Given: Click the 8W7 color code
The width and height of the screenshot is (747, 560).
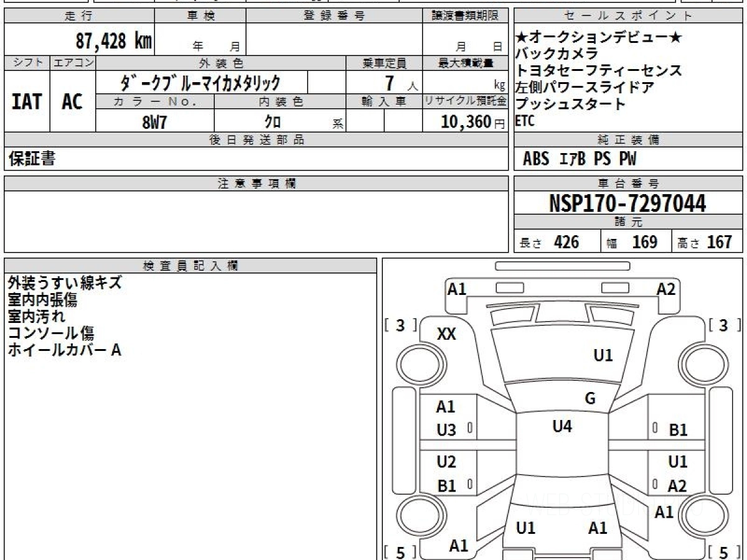Looking at the screenshot, I should [154, 122].
